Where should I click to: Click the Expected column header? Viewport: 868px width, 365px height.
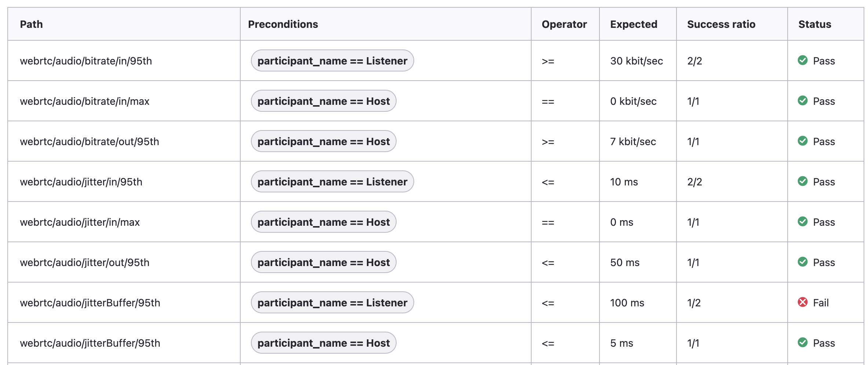pyautogui.click(x=634, y=24)
